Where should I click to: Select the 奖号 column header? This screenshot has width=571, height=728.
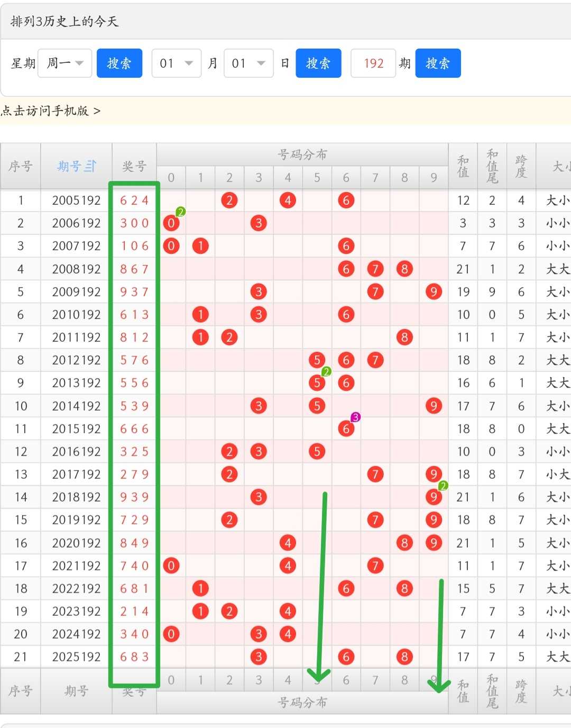(134, 166)
